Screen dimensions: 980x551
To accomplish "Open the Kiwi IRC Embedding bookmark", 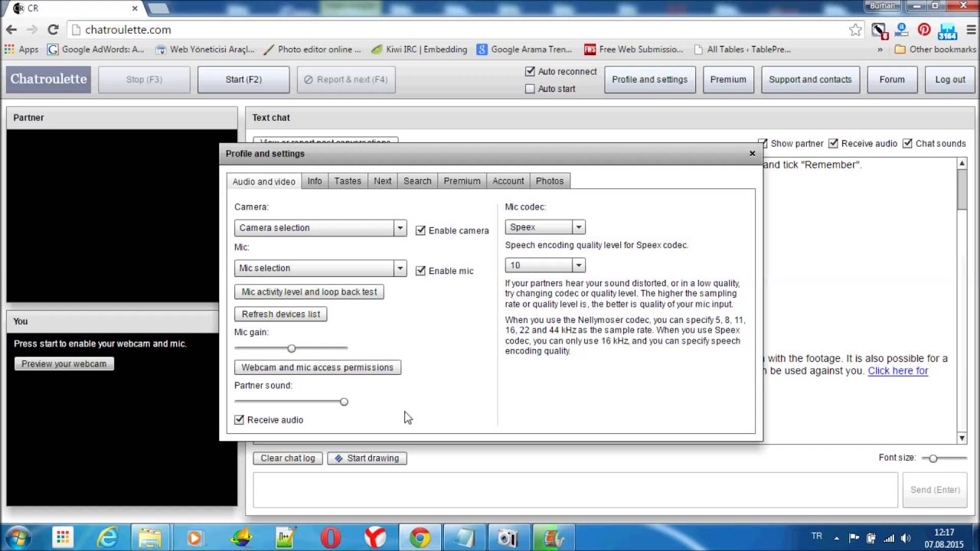I will tap(419, 49).
